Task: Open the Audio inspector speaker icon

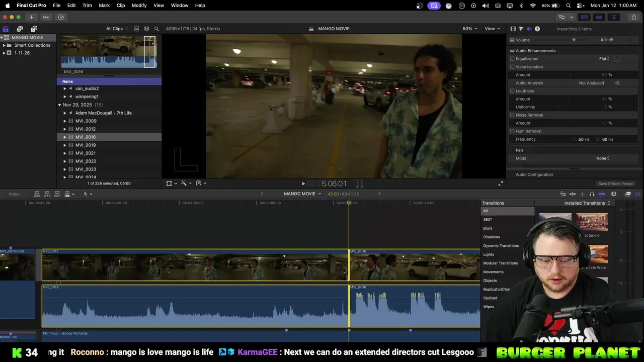Action: pyautogui.click(x=529, y=29)
